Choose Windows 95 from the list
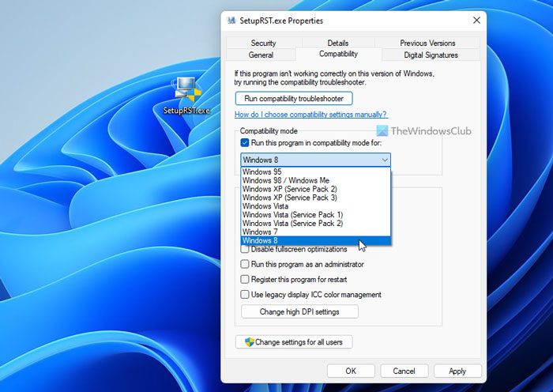 (316, 171)
